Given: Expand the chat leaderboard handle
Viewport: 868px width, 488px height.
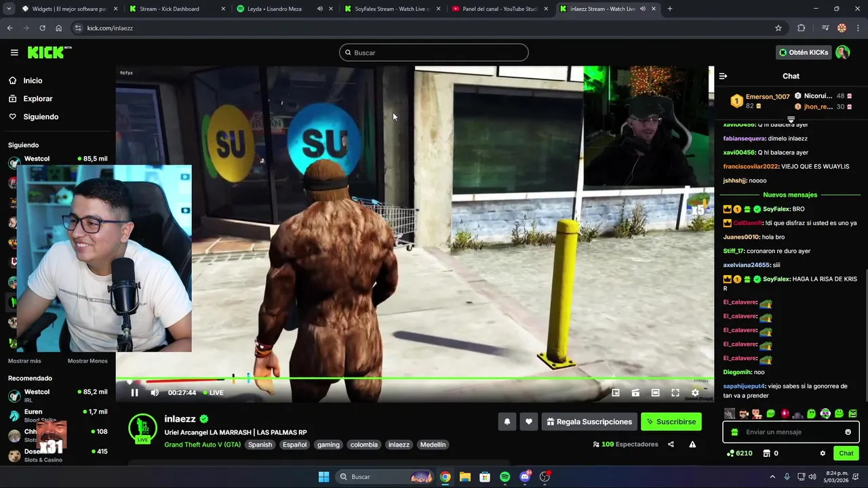Looking at the screenshot, I should pos(791,119).
